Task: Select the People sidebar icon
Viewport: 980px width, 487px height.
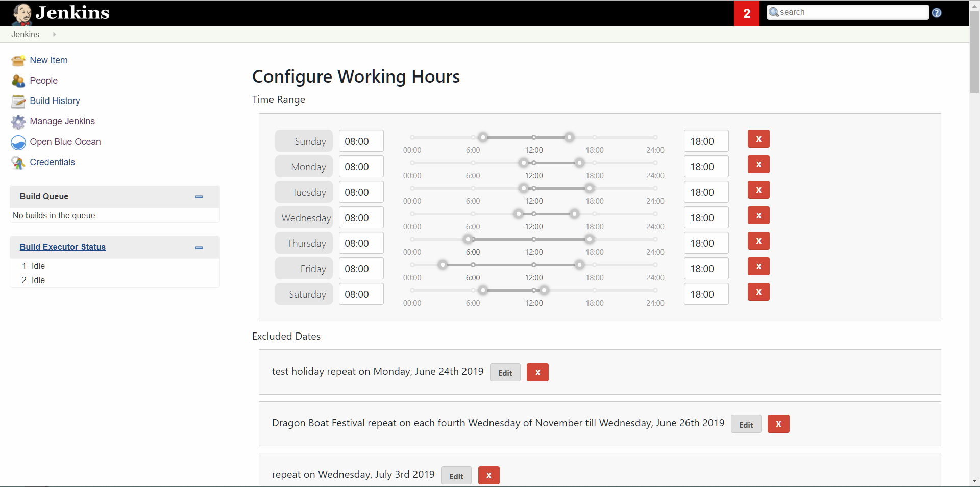Action: pyautogui.click(x=18, y=81)
